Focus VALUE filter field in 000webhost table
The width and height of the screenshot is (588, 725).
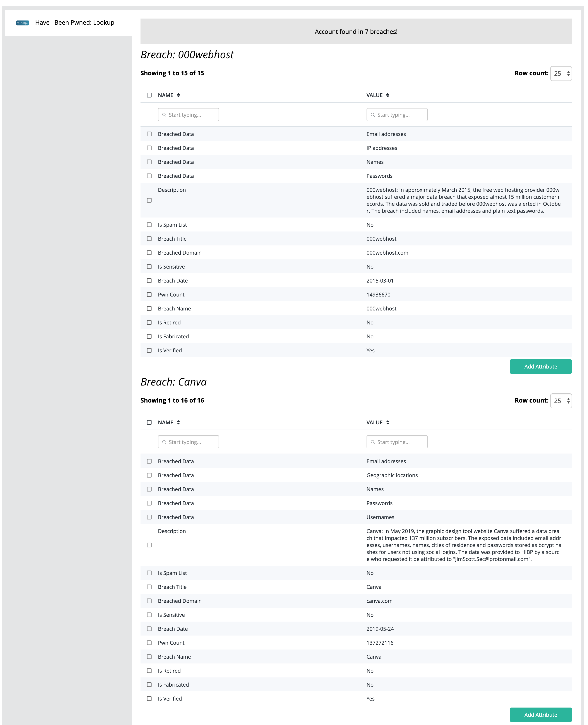pos(397,115)
